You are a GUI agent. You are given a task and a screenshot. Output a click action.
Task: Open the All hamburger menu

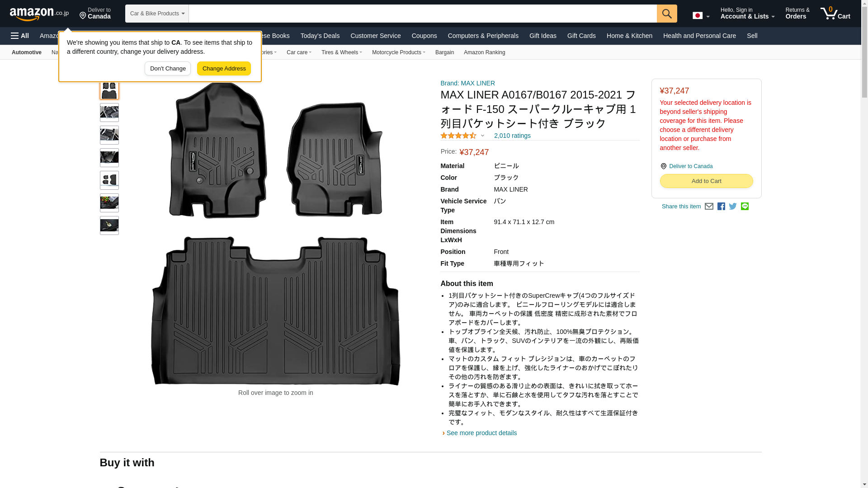click(20, 36)
